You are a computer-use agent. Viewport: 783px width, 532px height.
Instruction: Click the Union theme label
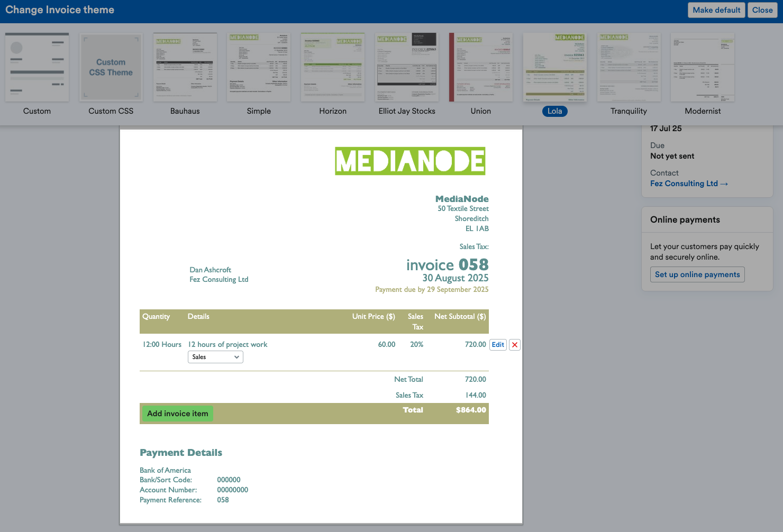pyautogui.click(x=481, y=111)
